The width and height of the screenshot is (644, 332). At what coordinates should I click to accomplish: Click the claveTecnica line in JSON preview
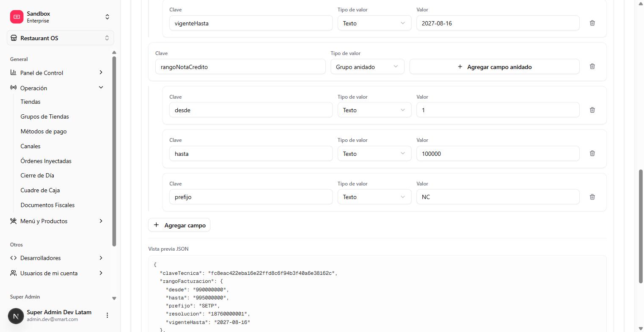tap(248, 273)
